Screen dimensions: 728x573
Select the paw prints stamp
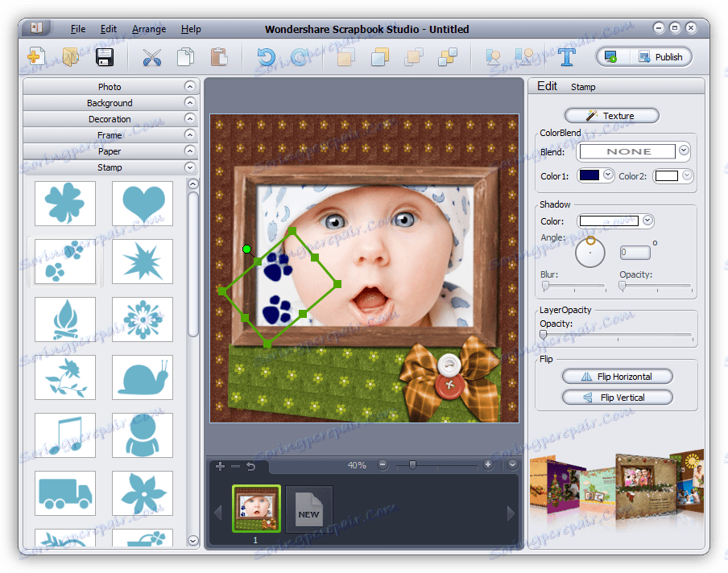[x=65, y=260]
